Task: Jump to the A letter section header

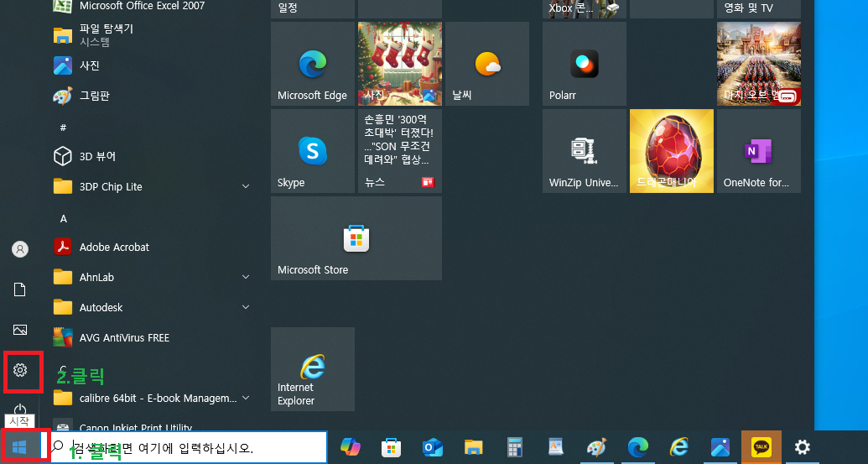Action: pyautogui.click(x=63, y=219)
